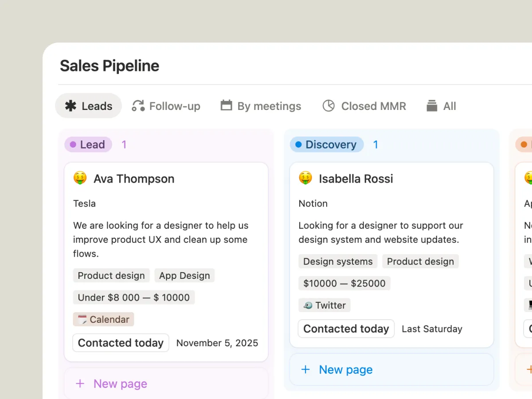
Task: Click the Sales Pipeline page title
Action: point(110,66)
